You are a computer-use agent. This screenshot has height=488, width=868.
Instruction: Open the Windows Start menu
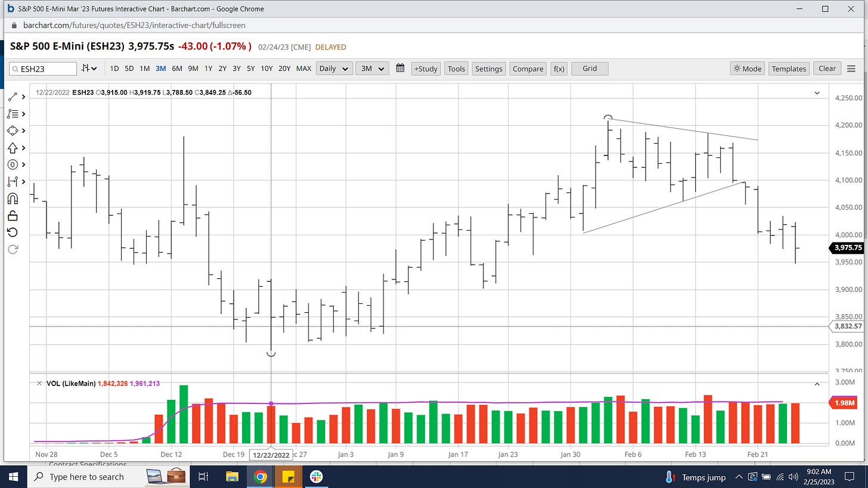coord(14,477)
